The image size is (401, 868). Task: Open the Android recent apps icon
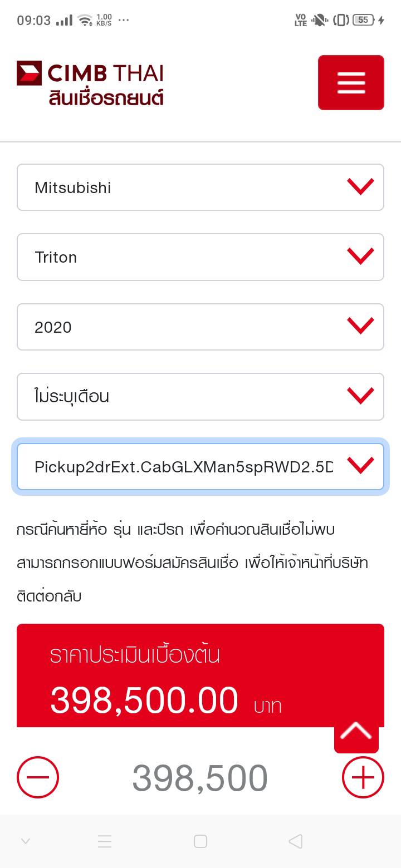click(x=105, y=841)
